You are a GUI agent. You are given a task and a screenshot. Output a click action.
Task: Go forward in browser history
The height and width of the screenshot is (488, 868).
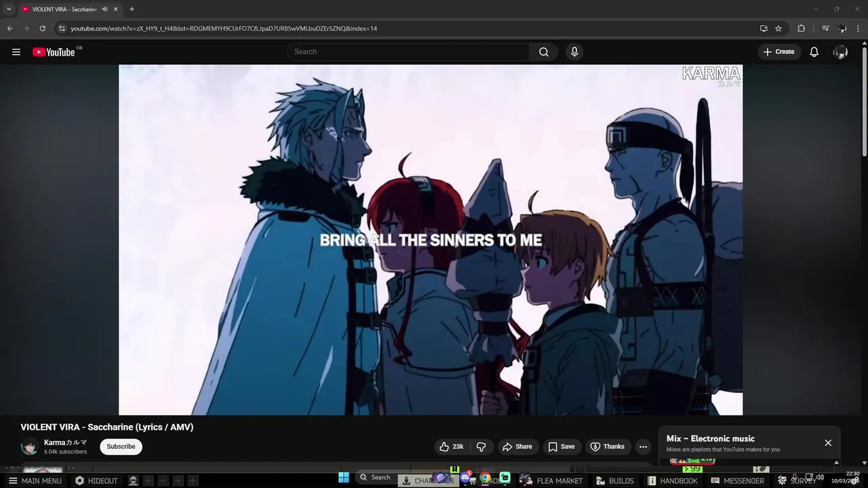(26, 28)
